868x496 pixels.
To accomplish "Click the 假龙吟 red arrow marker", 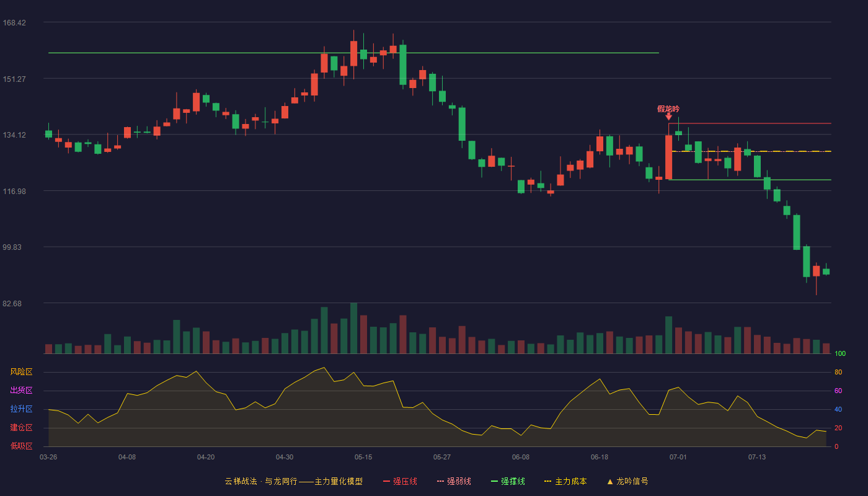I will (x=668, y=117).
